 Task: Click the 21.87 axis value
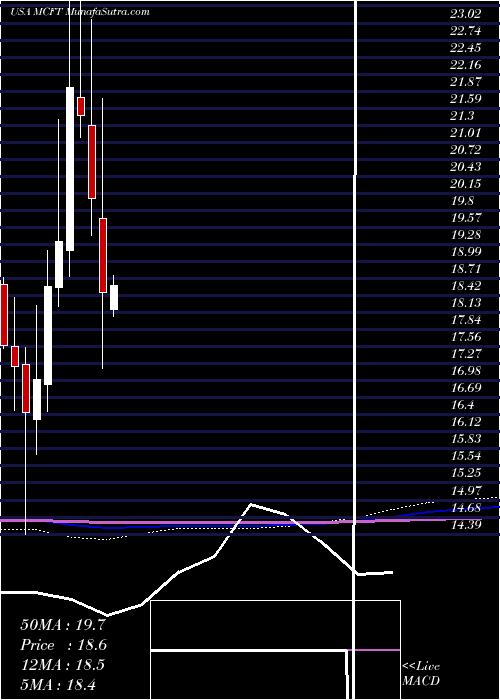point(466,82)
